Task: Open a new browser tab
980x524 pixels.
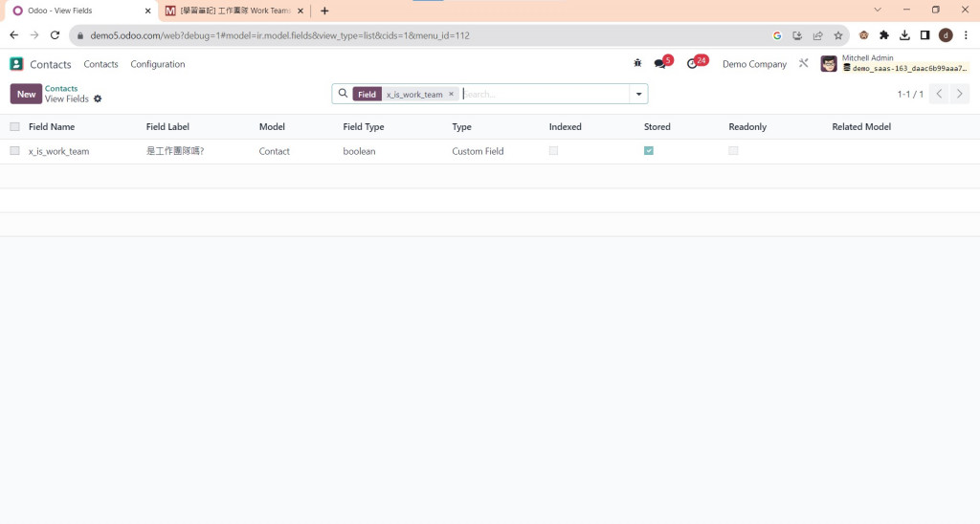Action: click(324, 11)
